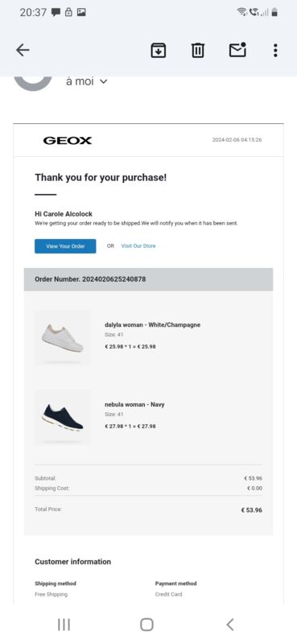Viewport: 297px width, 644px height.
Task: Archive this email
Action: tap(158, 51)
